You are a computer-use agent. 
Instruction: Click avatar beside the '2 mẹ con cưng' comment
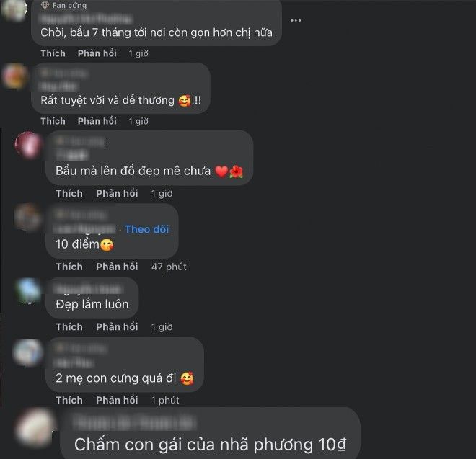(28, 352)
